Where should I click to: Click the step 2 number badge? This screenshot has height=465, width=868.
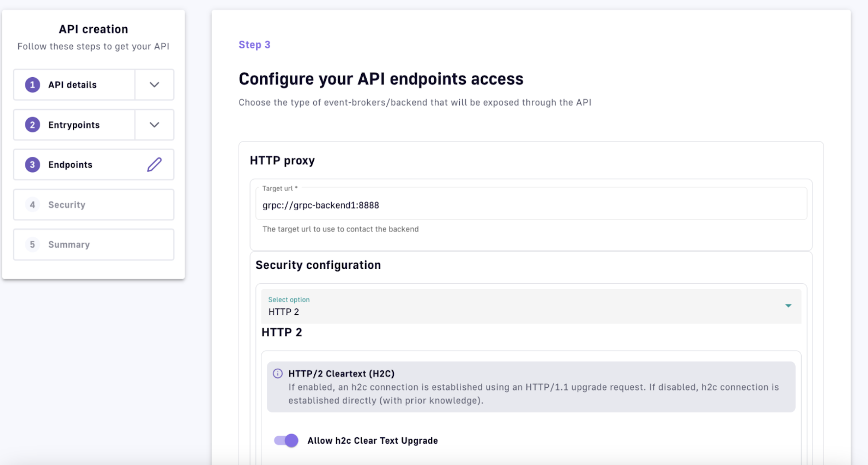click(32, 125)
